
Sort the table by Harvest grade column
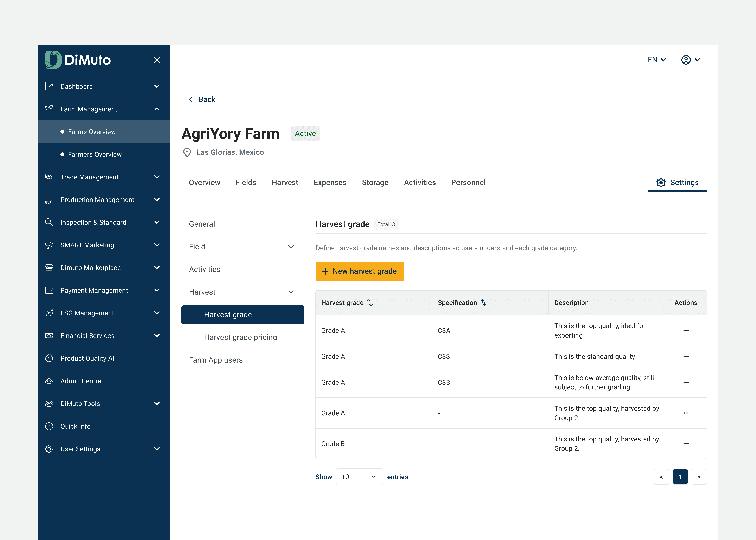point(370,303)
